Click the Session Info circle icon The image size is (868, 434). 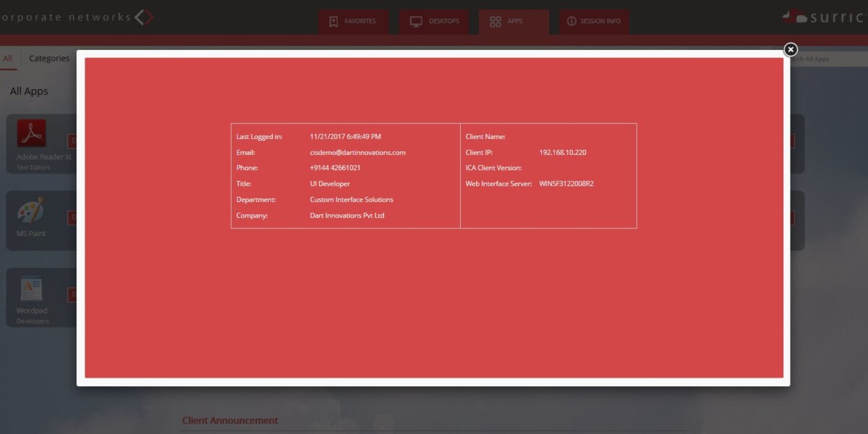coord(571,22)
